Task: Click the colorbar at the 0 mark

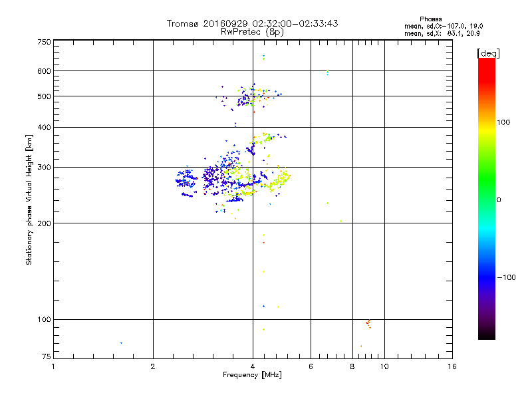Action: click(487, 200)
